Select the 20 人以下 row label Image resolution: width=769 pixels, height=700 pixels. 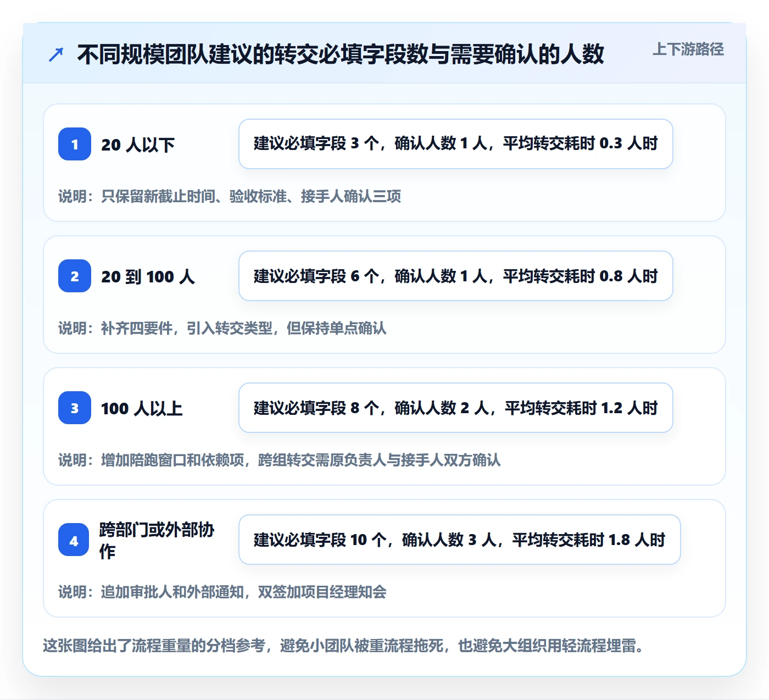[138, 145]
